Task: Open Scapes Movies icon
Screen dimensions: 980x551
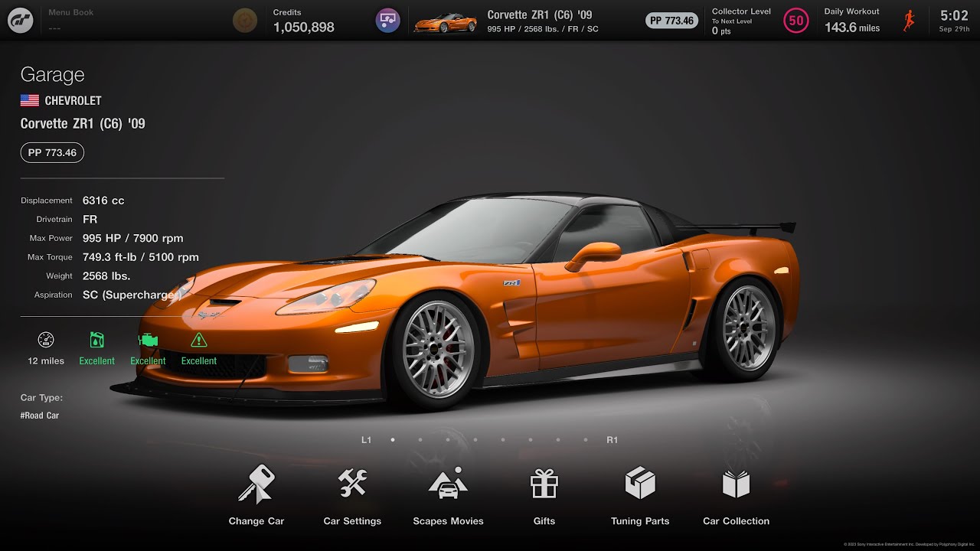Action: coord(448,483)
